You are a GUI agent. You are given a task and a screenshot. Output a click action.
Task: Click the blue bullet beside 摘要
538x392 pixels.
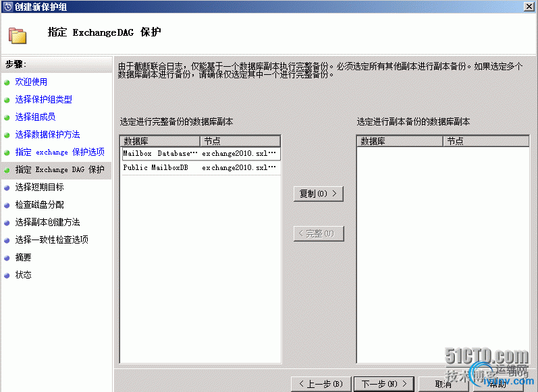point(7,258)
